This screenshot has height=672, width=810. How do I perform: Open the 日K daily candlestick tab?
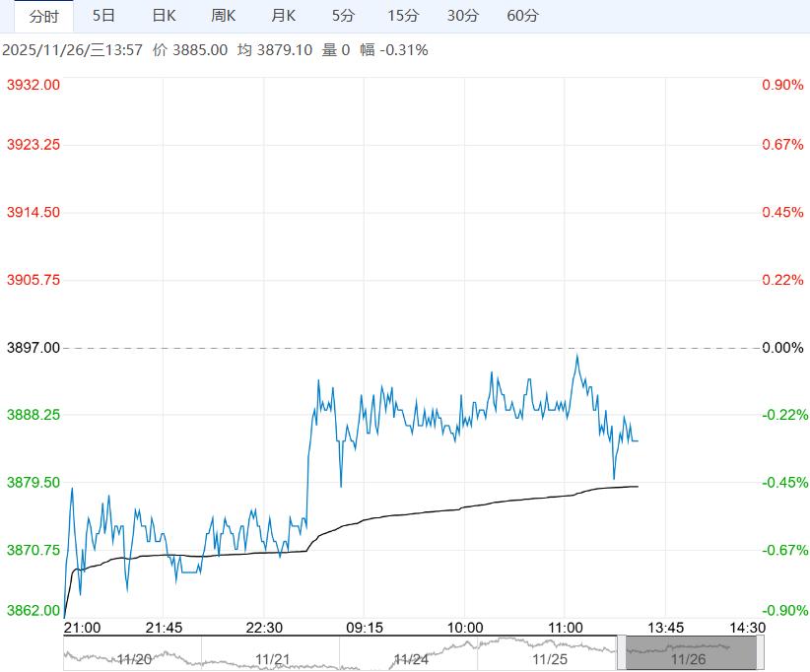(x=164, y=17)
